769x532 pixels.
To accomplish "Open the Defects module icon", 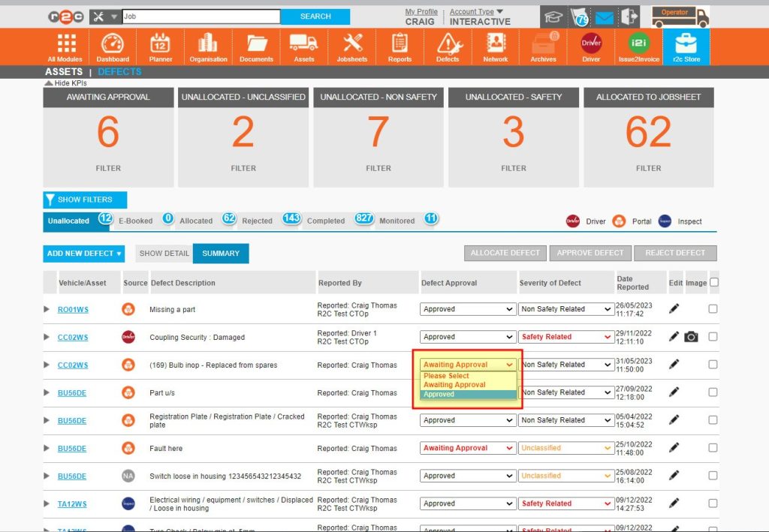I will coord(448,46).
